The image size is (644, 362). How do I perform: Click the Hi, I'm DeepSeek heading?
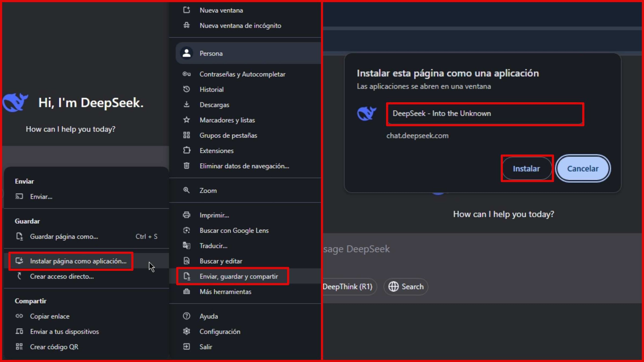pos(91,102)
